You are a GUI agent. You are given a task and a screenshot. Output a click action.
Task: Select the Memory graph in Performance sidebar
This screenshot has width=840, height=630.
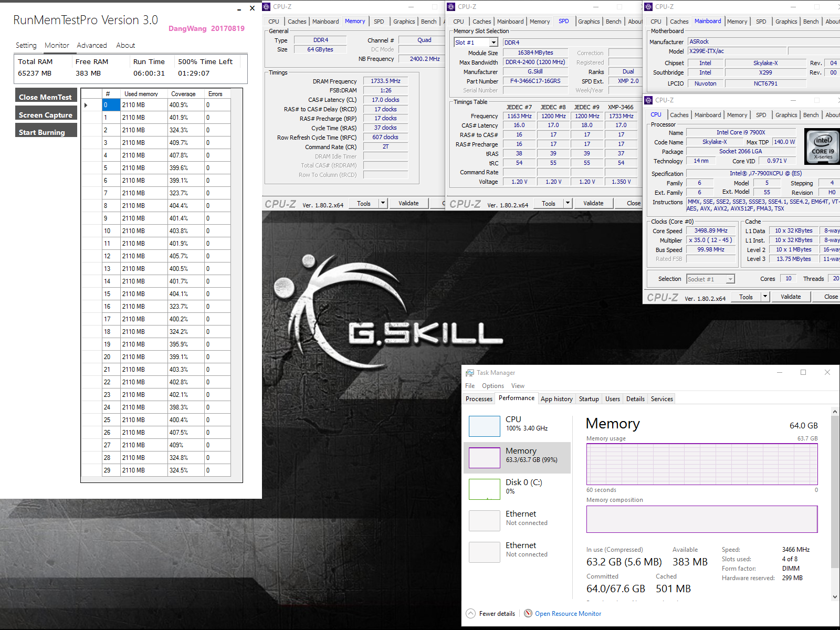point(484,457)
